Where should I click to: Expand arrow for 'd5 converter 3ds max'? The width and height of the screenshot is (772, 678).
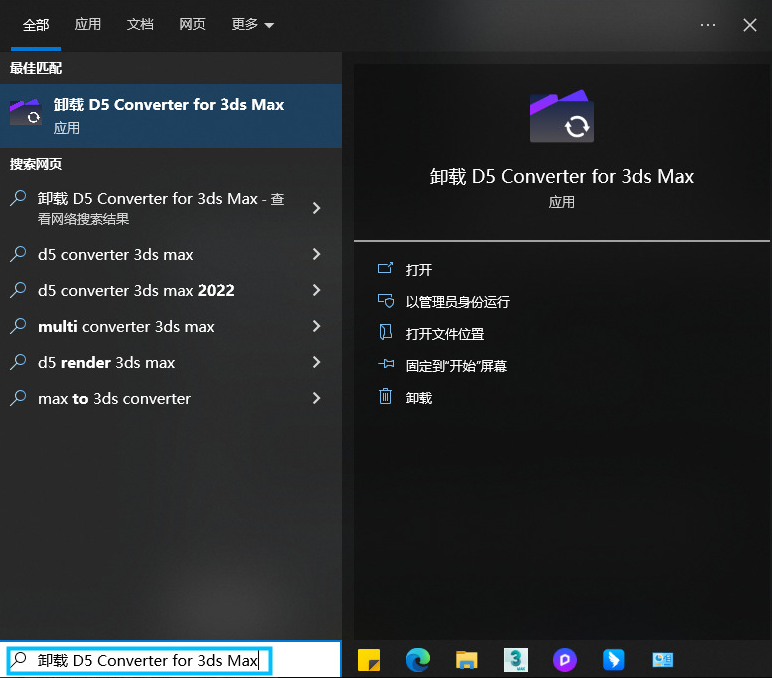coord(317,254)
